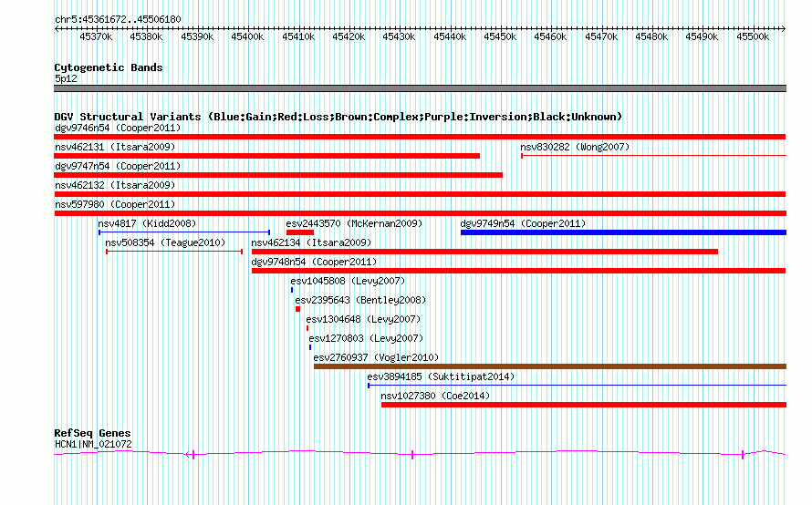The image size is (812, 505).
Task: Click the nsv462131 (Itsara2009) label
Action: coord(115,147)
